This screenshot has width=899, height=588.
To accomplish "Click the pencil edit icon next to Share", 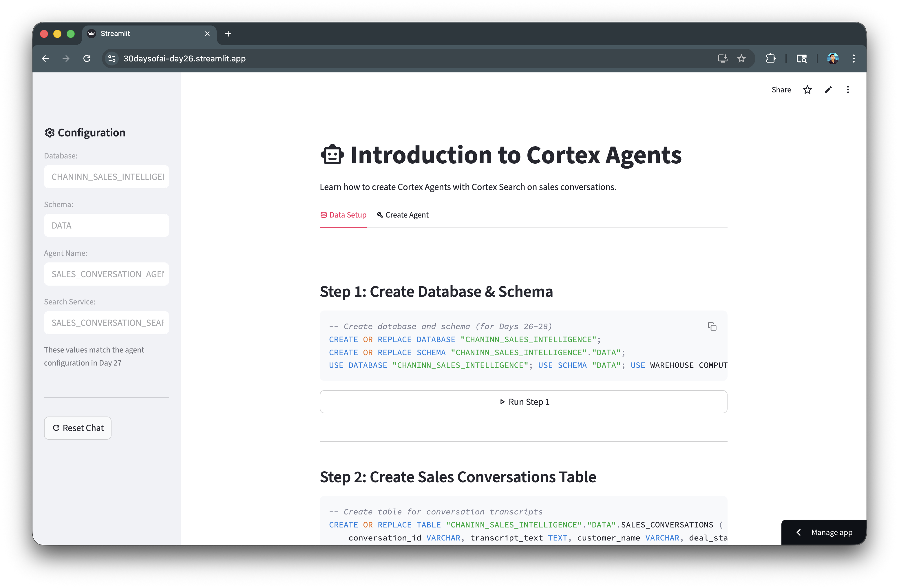I will [x=828, y=90].
